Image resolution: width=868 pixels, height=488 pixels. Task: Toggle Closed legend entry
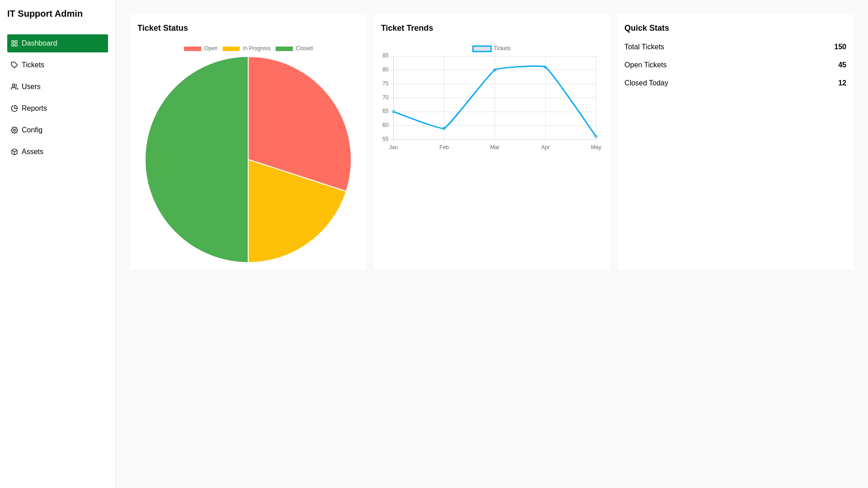(x=294, y=48)
